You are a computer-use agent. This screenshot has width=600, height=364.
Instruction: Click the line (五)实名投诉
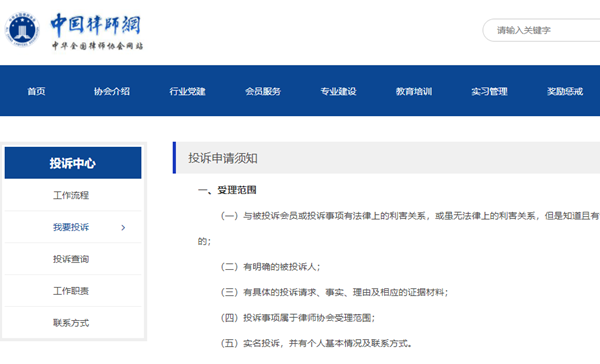click(316, 343)
